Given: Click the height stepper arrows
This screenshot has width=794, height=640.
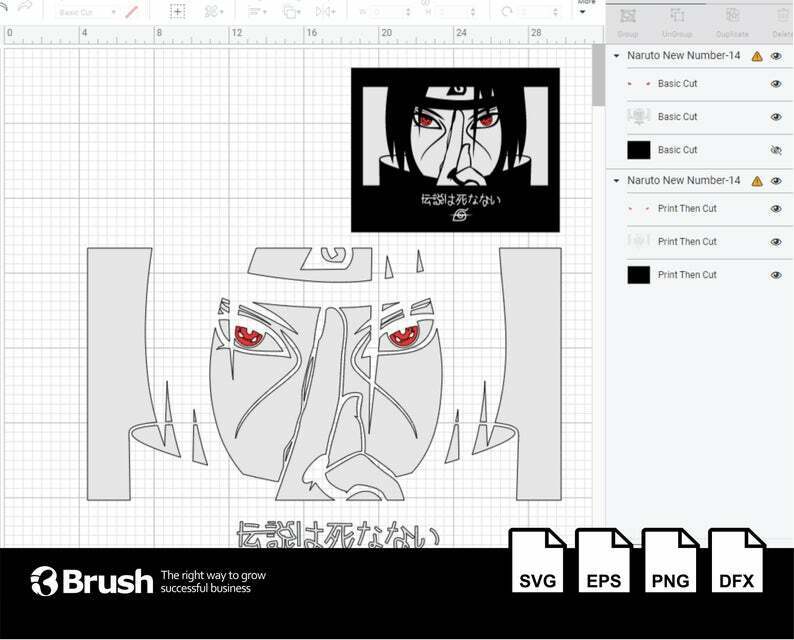Looking at the screenshot, I should [x=473, y=12].
